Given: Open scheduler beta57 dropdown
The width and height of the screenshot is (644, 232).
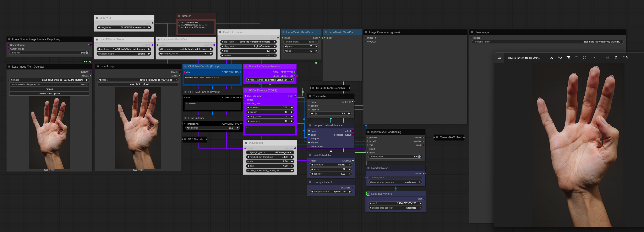Looking at the screenshot, I should point(331,165).
